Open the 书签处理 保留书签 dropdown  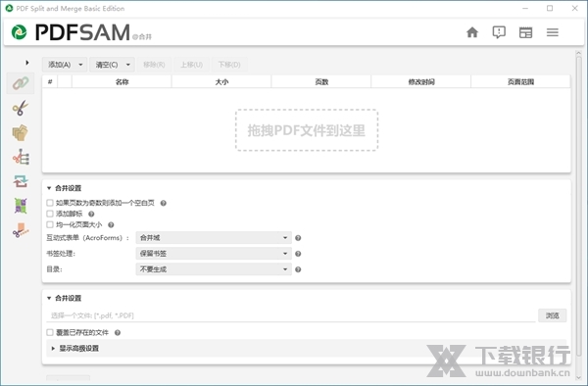pyautogui.click(x=214, y=254)
